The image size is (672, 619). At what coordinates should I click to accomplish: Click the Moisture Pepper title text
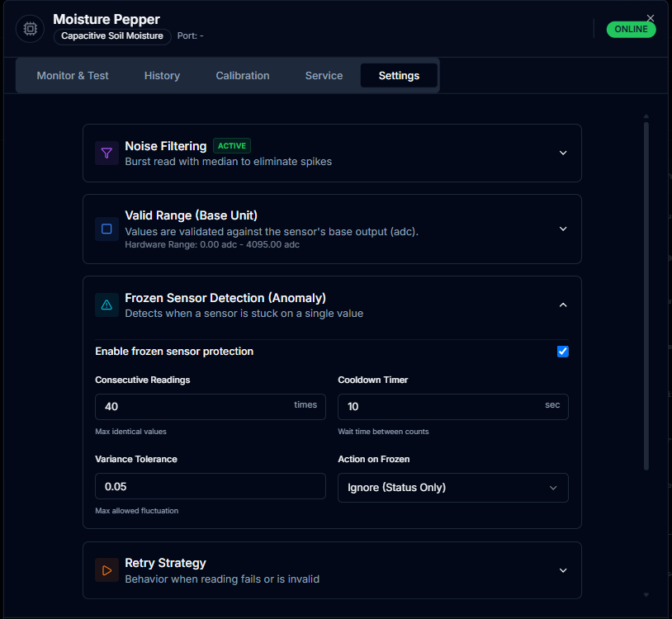(106, 19)
